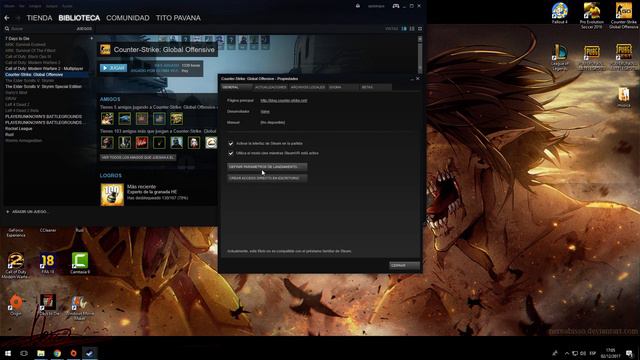
Task: Open the HE grenade expert achievement icon
Action: 112,194
